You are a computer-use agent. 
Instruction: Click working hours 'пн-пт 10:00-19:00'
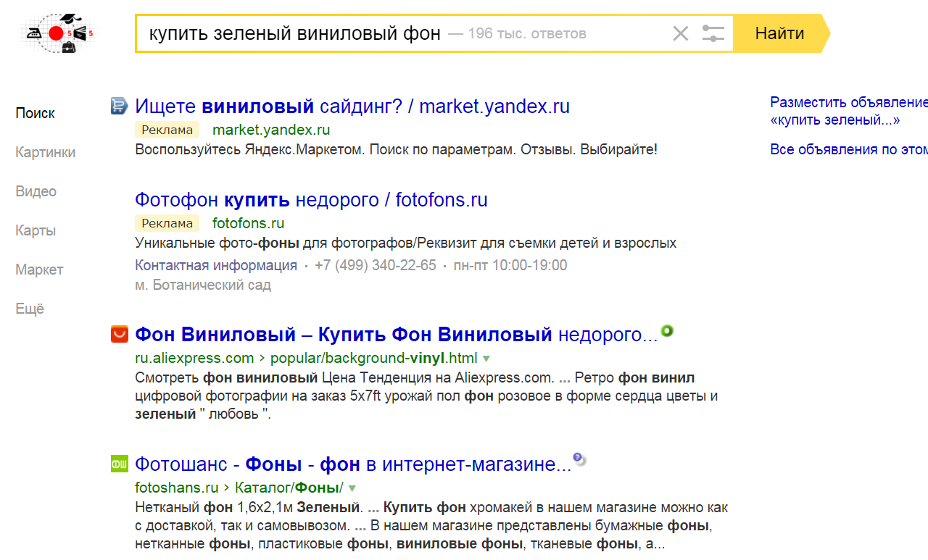510,265
